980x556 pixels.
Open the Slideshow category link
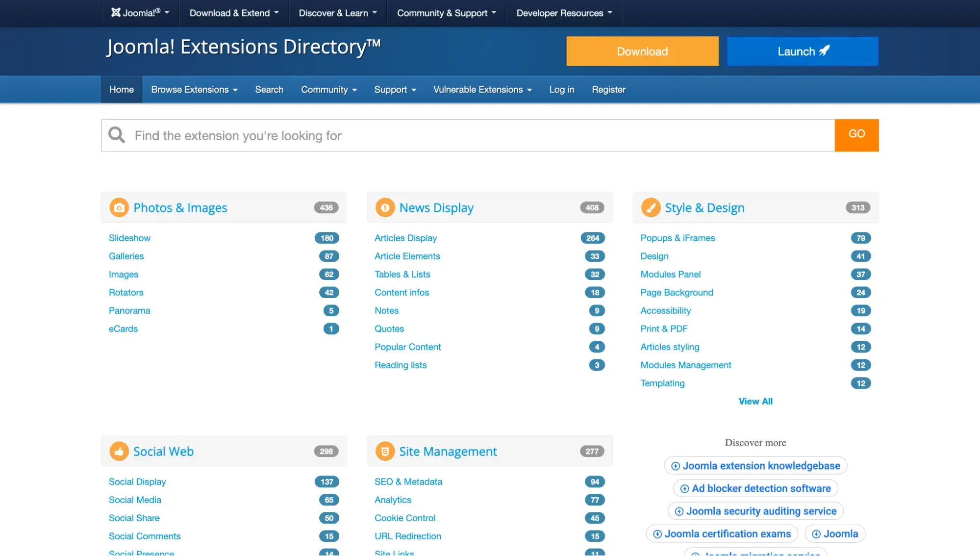pos(129,238)
